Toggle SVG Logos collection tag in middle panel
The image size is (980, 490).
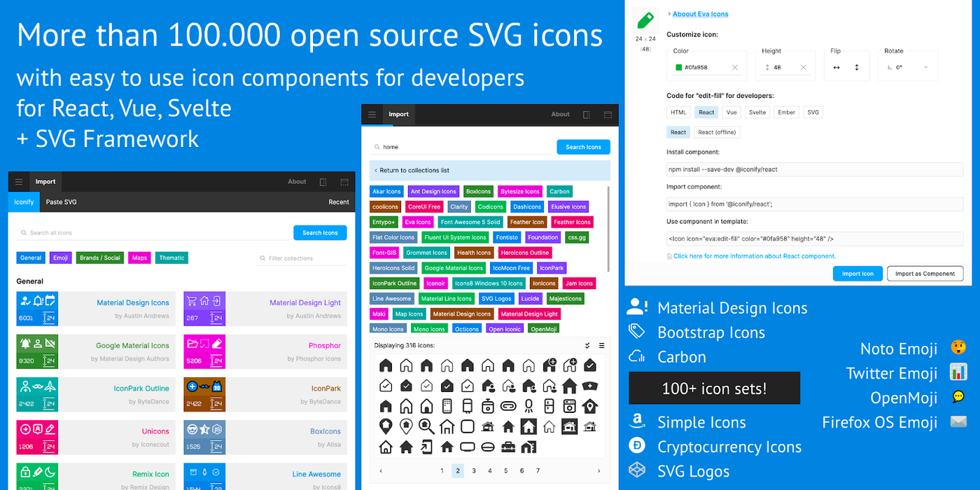coord(496,298)
